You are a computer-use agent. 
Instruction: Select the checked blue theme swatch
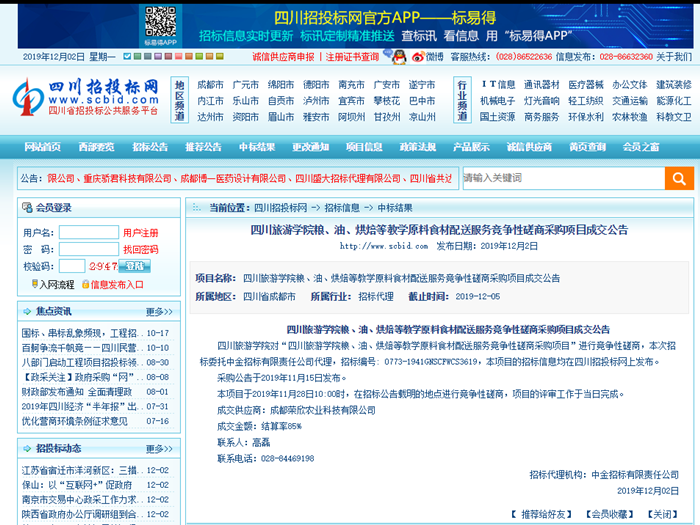tap(127, 56)
